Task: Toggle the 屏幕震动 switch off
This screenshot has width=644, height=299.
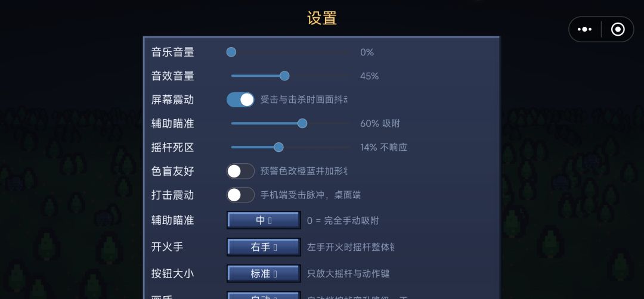Action: [240, 99]
